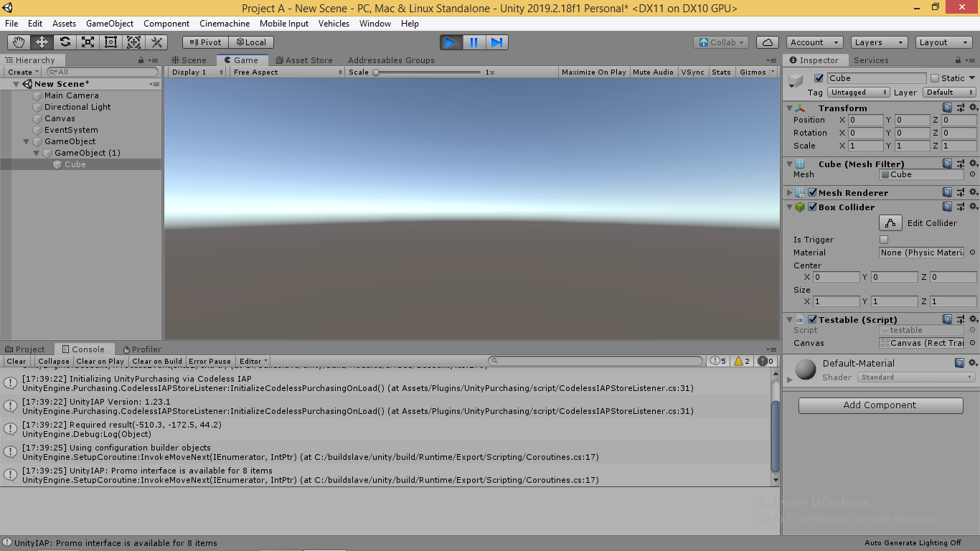
Task: Open Mesh object picker circle
Action: click(972, 174)
